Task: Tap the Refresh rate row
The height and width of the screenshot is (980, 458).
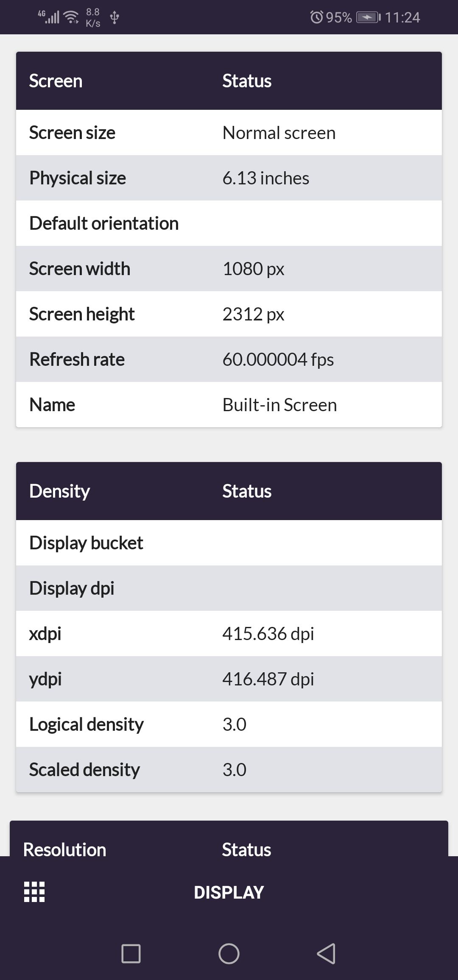Action: pyautogui.click(x=229, y=359)
